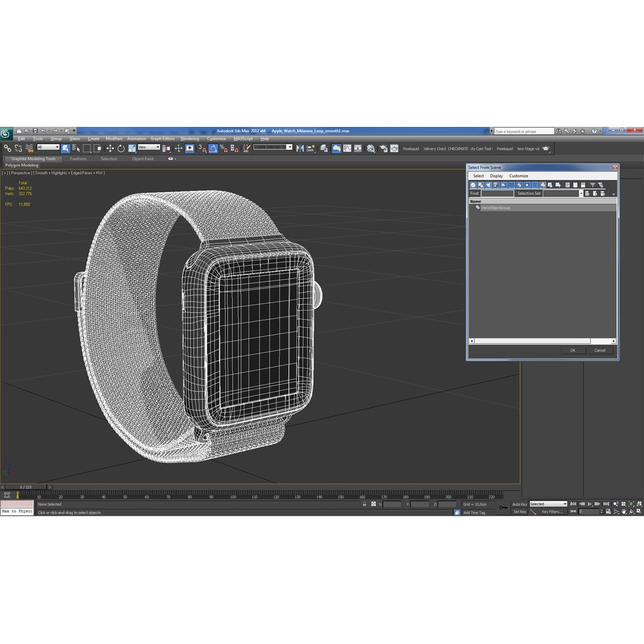The height and width of the screenshot is (644, 644).
Task: Click Edit Named Selection Sets icon
Action: click(246, 148)
